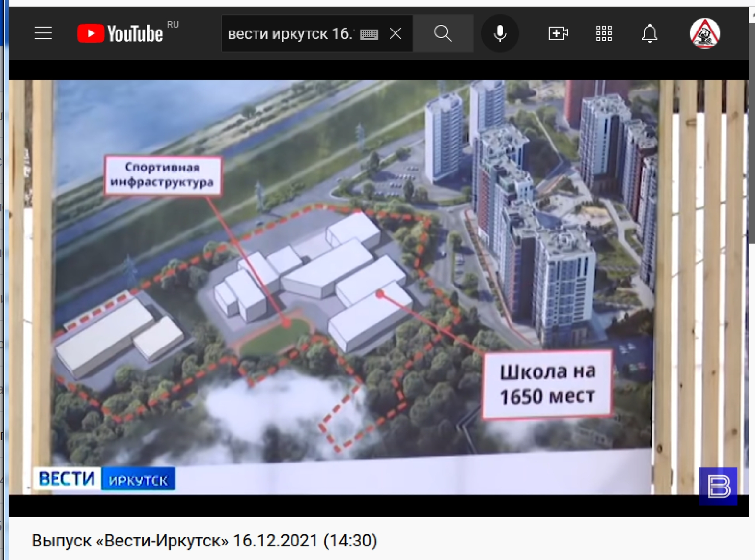The image size is (755, 560).
Task: Open the YouTube apps grid
Action: click(604, 34)
